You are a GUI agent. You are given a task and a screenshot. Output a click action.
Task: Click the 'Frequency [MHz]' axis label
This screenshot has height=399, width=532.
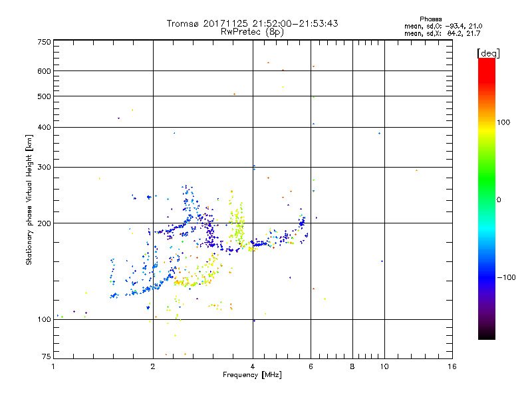pyautogui.click(x=252, y=375)
